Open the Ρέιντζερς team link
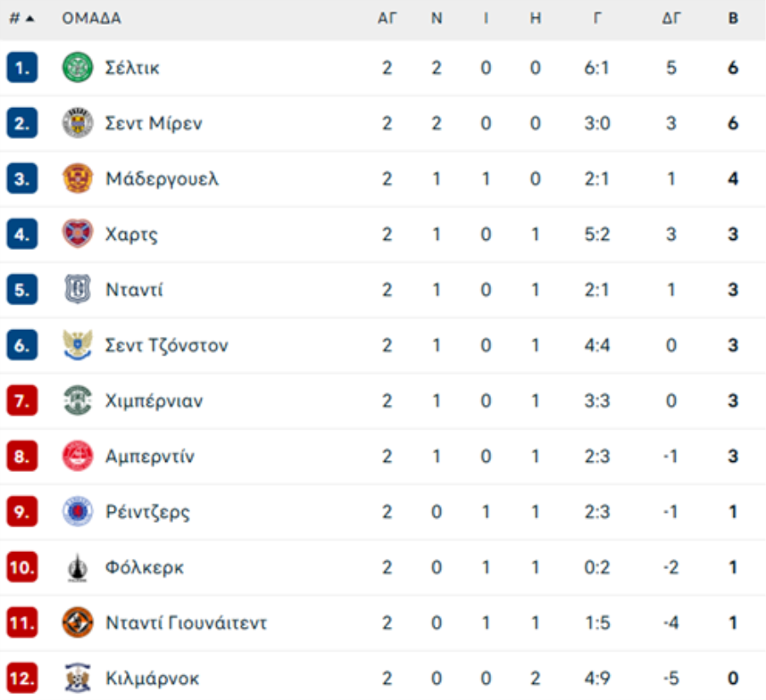This screenshot has width=766, height=700. point(147,512)
